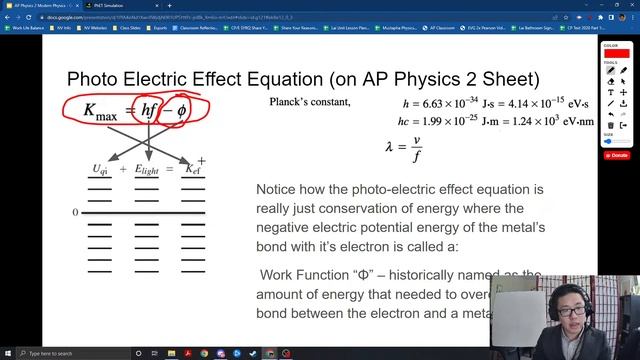Open La Bathroom Sign bookmark
The image size is (640, 360).
click(533, 28)
